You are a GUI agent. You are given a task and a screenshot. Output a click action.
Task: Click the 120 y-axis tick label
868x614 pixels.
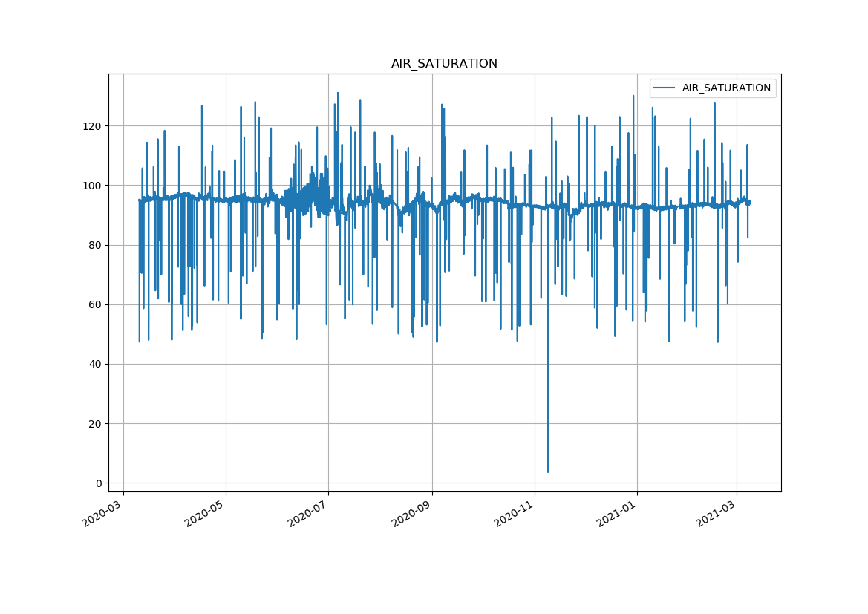pyautogui.click(x=93, y=126)
